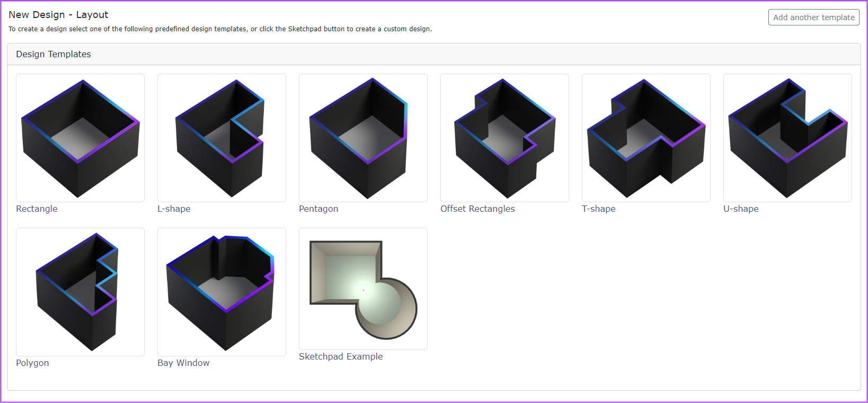
Task: Click the Offset Rectangles text link
Action: [x=477, y=209]
